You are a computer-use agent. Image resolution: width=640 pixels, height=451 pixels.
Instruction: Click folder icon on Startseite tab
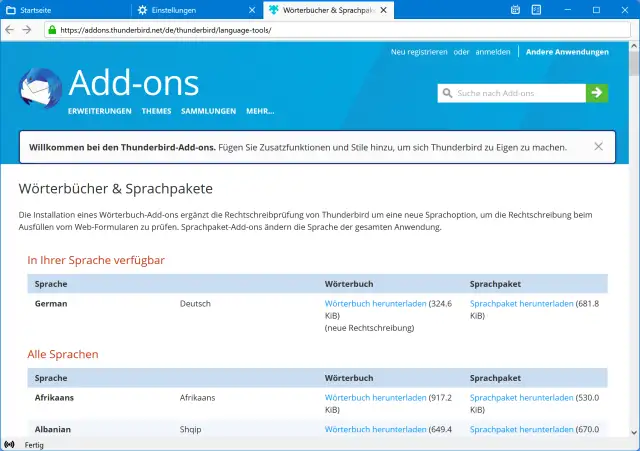click(x=11, y=10)
